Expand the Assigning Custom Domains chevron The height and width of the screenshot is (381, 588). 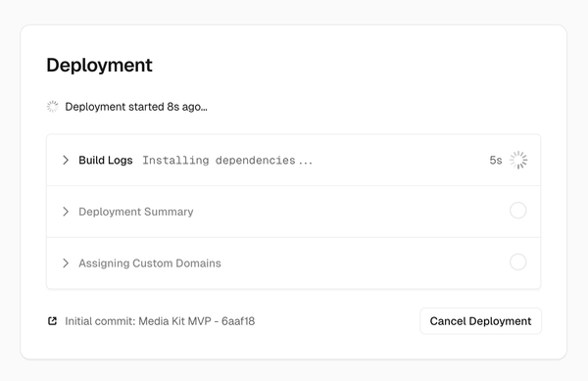(66, 263)
